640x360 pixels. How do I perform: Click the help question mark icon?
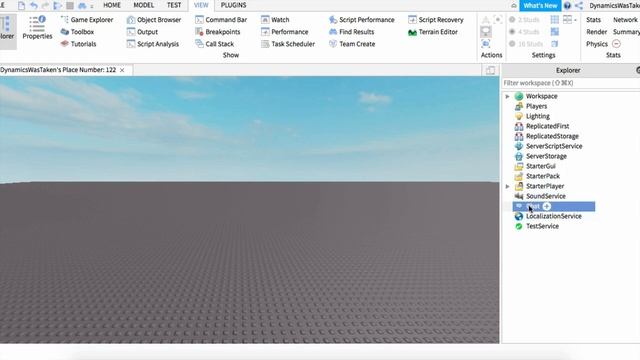coord(567,6)
